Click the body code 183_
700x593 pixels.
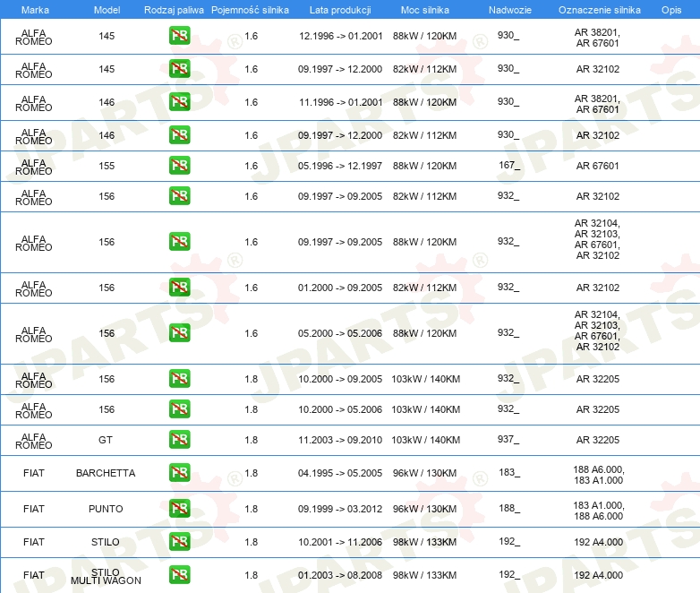click(509, 472)
